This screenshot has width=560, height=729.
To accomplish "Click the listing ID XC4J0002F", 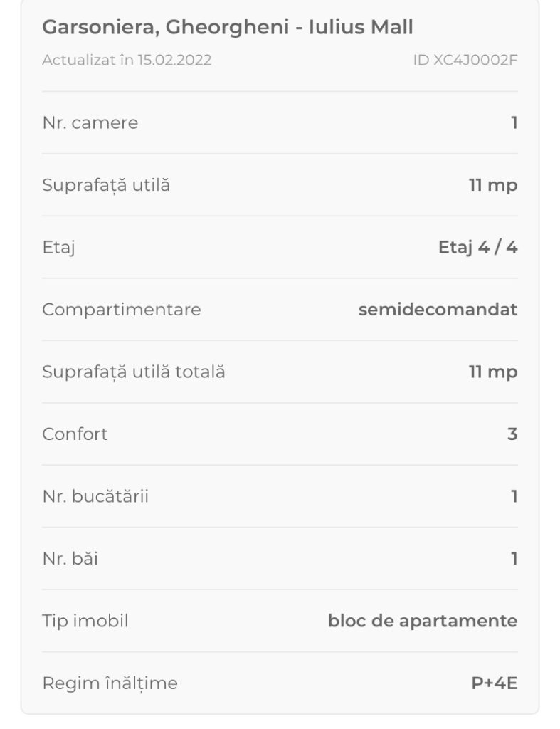I will (465, 61).
